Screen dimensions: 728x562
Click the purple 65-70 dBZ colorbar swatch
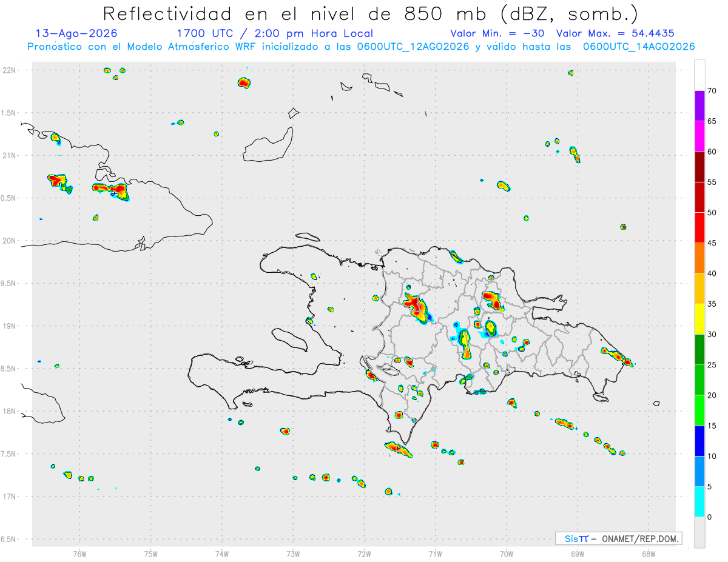click(699, 106)
